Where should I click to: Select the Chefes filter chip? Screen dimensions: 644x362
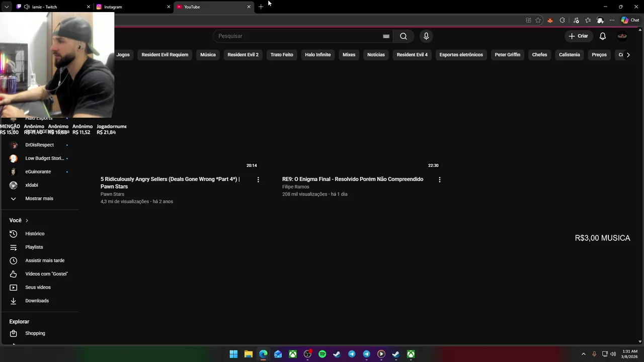pyautogui.click(x=539, y=55)
